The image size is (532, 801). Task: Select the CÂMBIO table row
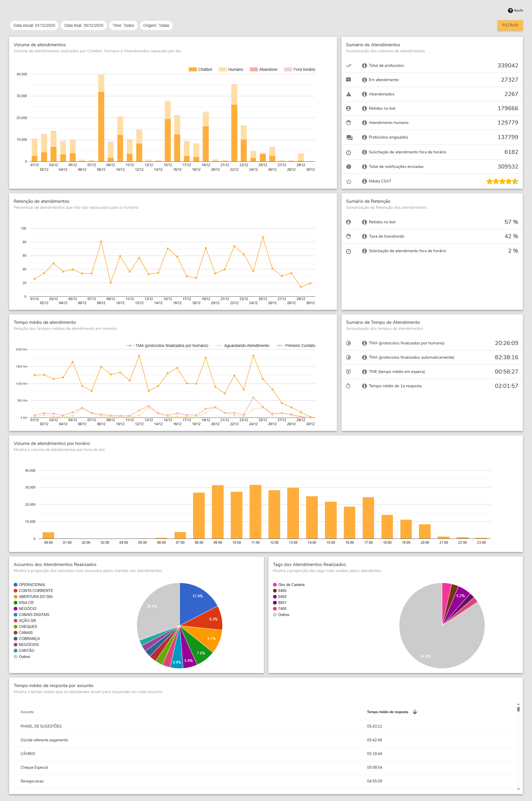[x=264, y=754]
